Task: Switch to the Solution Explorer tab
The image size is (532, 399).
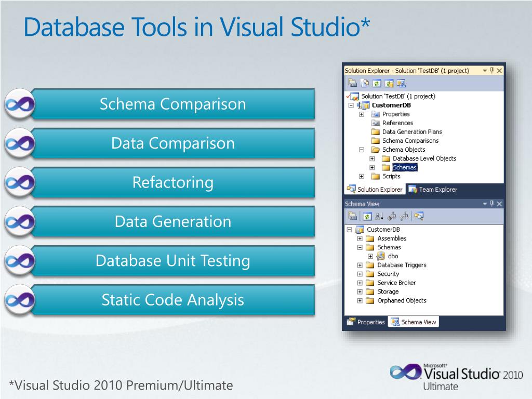Action: pos(375,189)
